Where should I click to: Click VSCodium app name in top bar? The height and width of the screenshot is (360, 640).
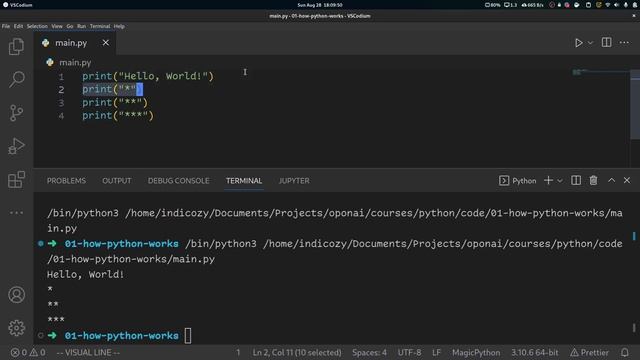[x=18, y=5]
